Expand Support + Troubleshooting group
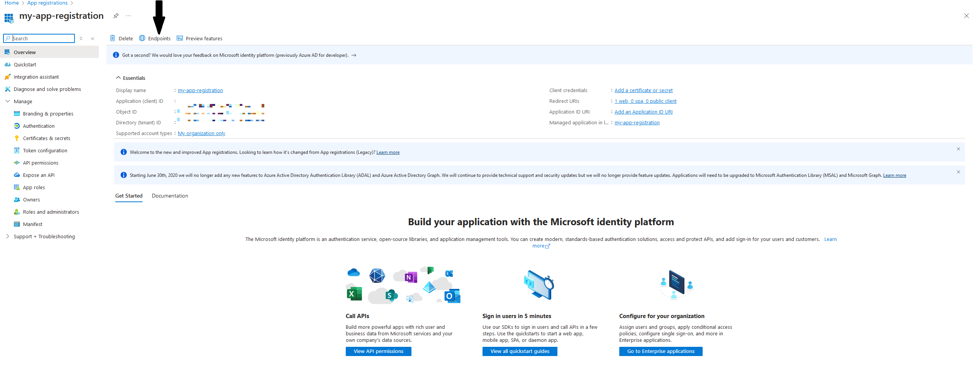The width and height of the screenshot is (980, 371). coord(7,236)
